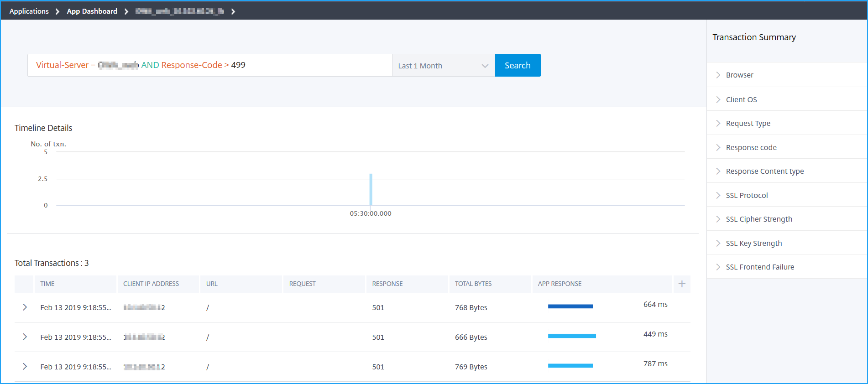Click the blurred application name breadcrumb
Screen dimensions: 868x384
179,11
